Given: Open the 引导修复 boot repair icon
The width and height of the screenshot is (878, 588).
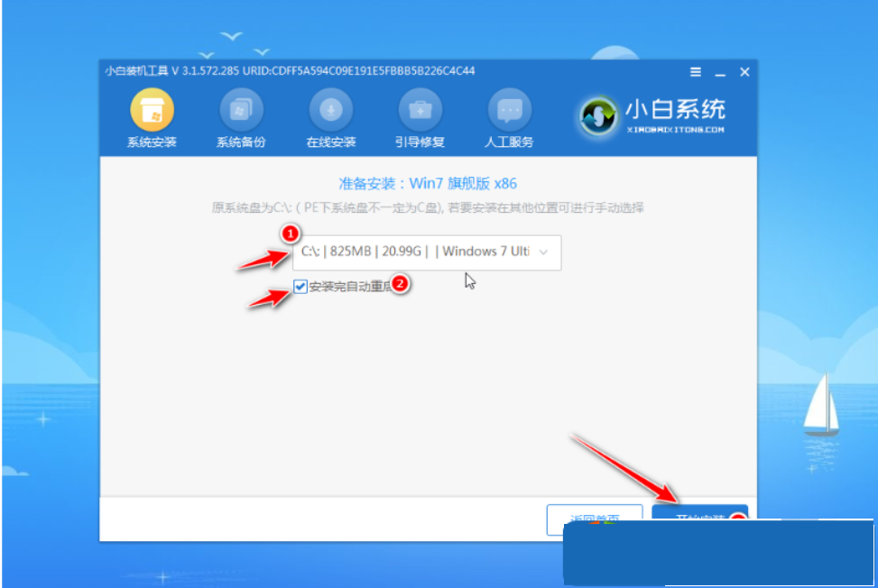Looking at the screenshot, I should coord(420,110).
